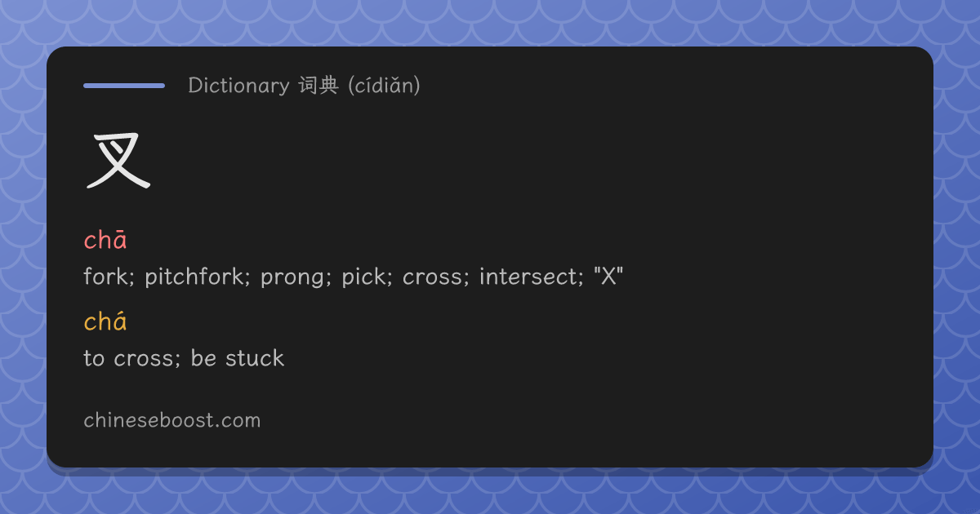Click the word 'cross' in first definition
980x514 pixels.
pos(431,277)
